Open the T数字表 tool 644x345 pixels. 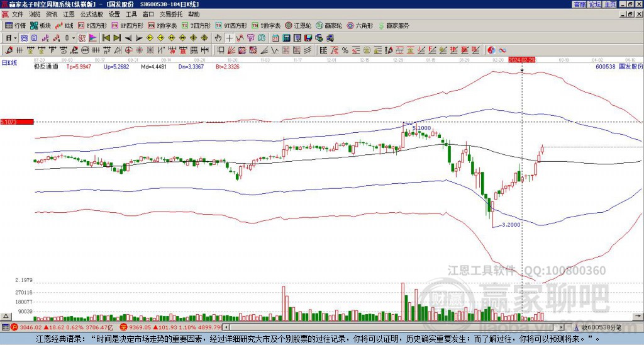(x=266, y=25)
